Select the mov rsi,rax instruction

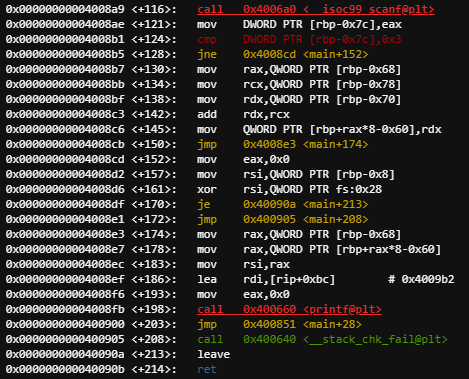243,264
